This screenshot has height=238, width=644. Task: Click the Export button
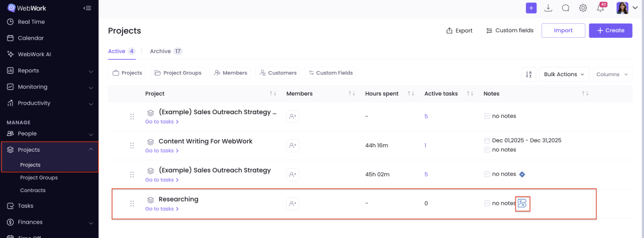[459, 30]
